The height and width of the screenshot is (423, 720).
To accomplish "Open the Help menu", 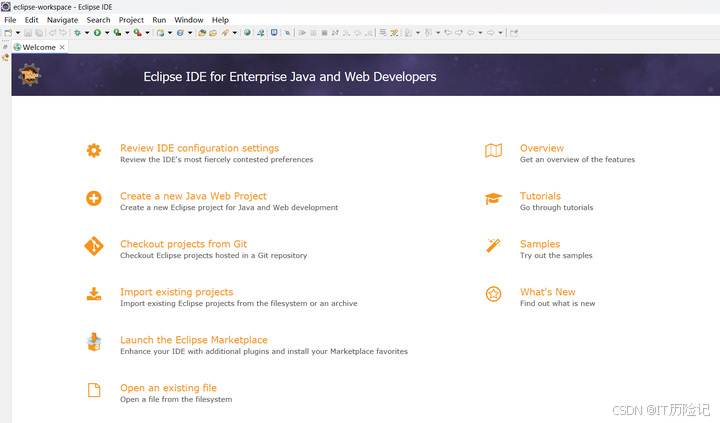I will (220, 20).
